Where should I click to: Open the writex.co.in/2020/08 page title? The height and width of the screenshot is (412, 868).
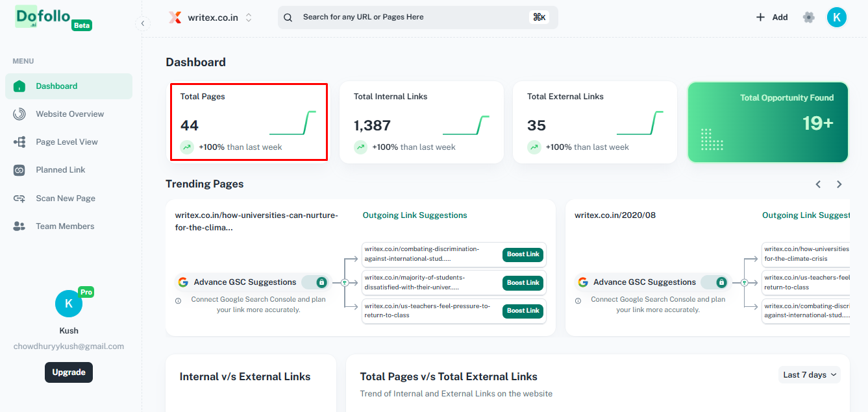coord(615,215)
